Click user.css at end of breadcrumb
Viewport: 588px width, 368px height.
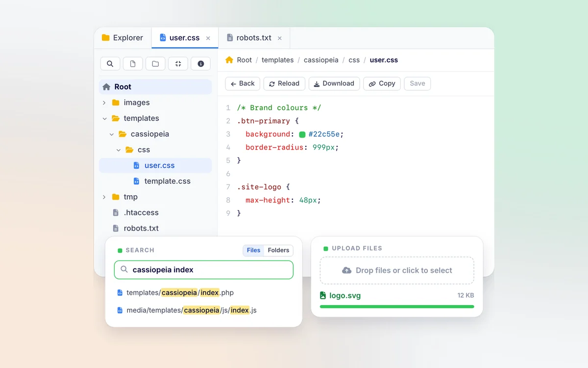click(x=384, y=60)
